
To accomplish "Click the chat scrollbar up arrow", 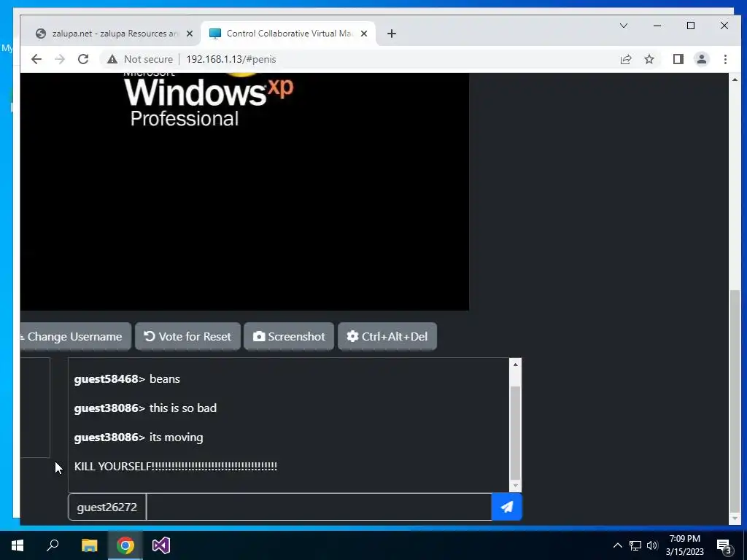I will tap(515, 365).
